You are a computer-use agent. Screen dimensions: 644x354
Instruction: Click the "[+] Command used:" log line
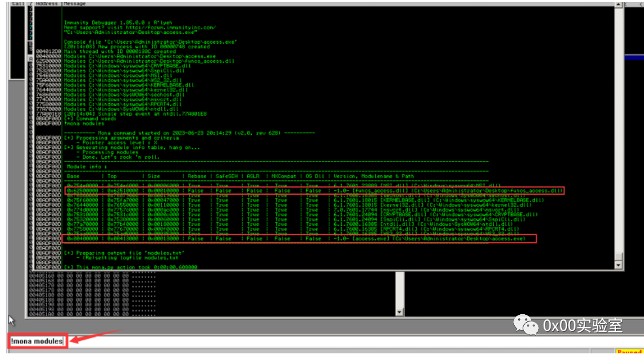coord(90,119)
